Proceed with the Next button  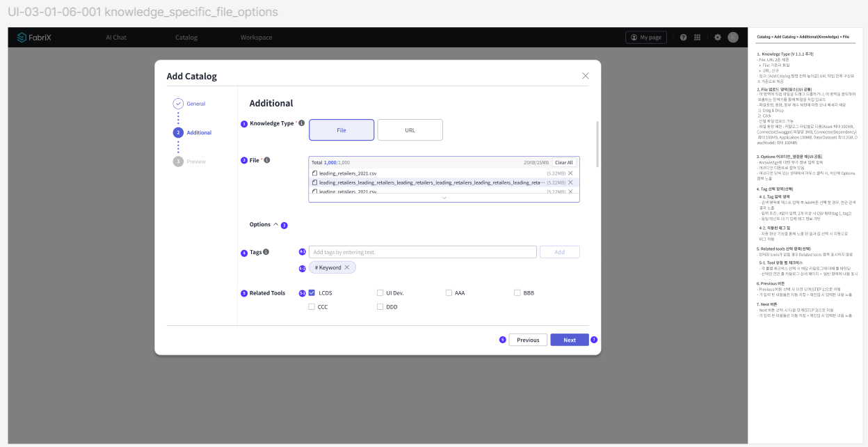(x=570, y=340)
